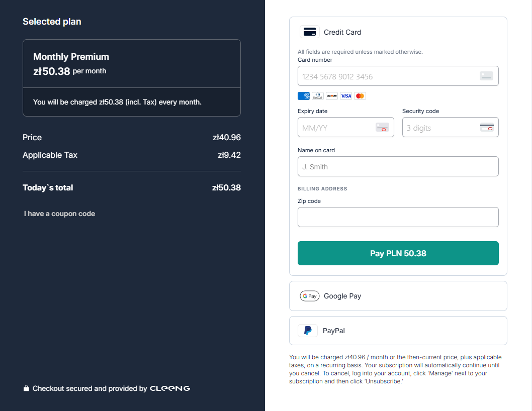Click the Visa card logo

(x=345, y=96)
